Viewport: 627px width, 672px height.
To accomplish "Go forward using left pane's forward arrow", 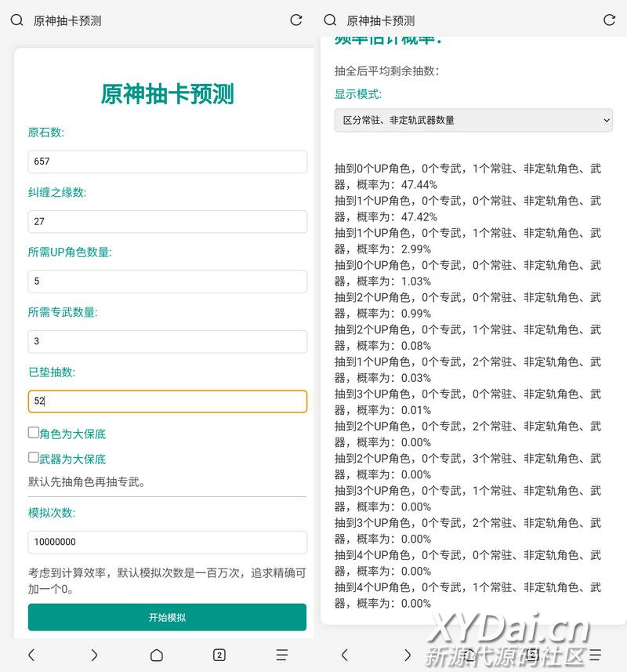I will (x=94, y=655).
